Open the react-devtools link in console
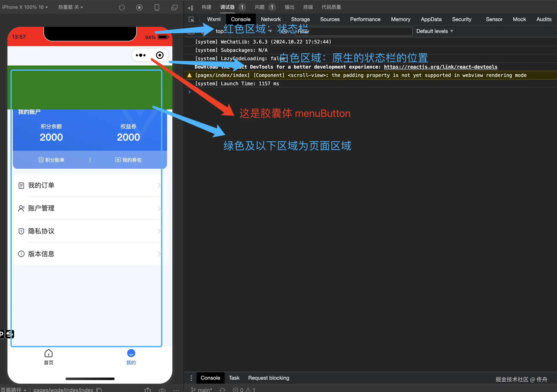This screenshot has height=392, width=557. point(440,67)
